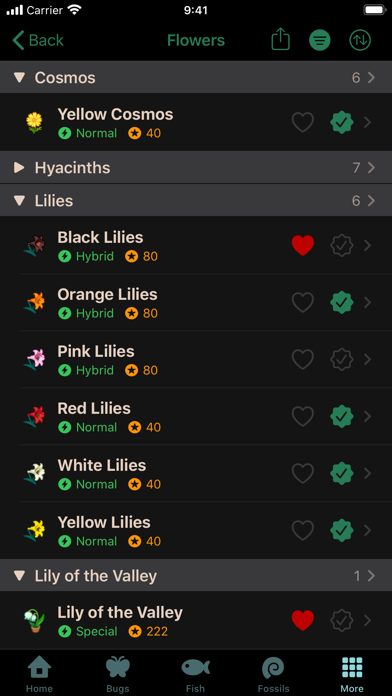Open the Bugs butterfly tab
The image size is (392, 696).
click(118, 667)
